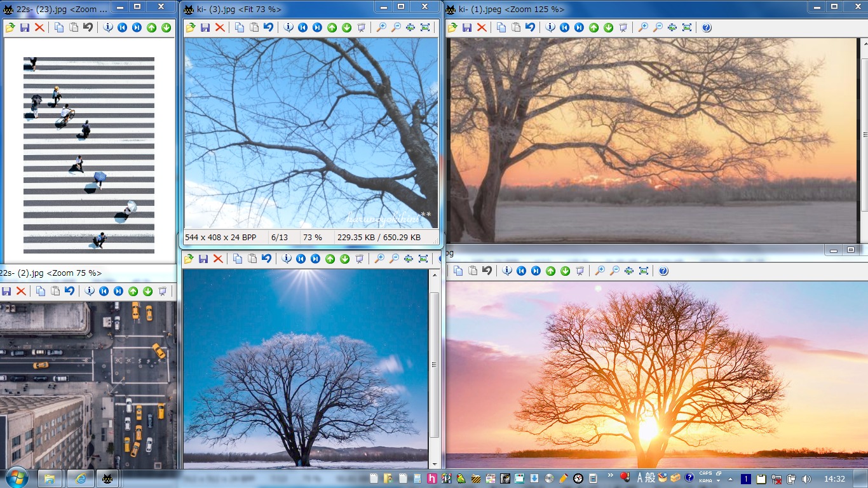Toggle slideshow mode in ki- (1).jpeg window
Viewport: 868px width, 488px height.
pyautogui.click(x=623, y=27)
